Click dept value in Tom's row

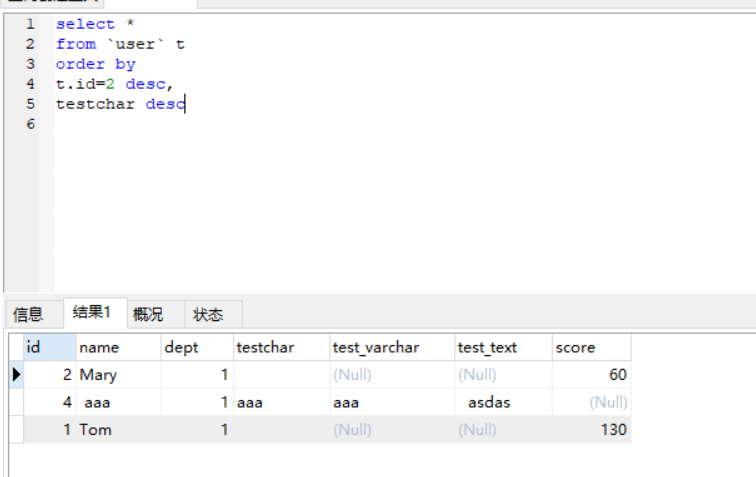197,430
